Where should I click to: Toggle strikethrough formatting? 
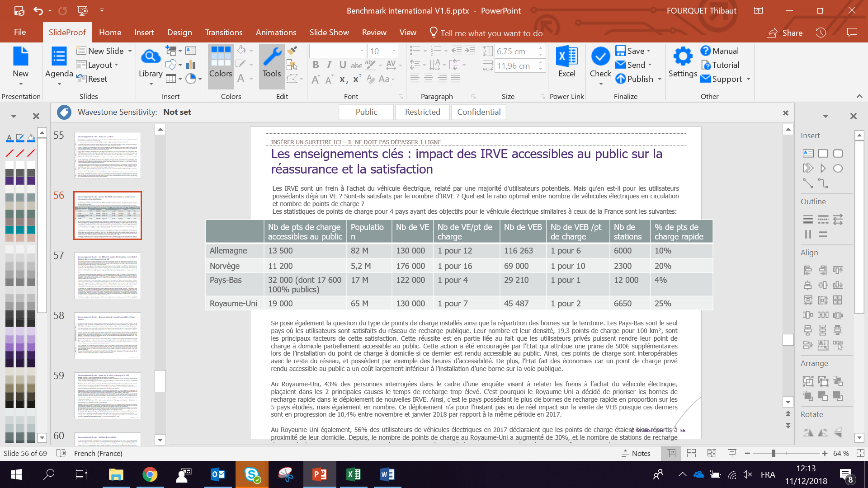(356, 65)
